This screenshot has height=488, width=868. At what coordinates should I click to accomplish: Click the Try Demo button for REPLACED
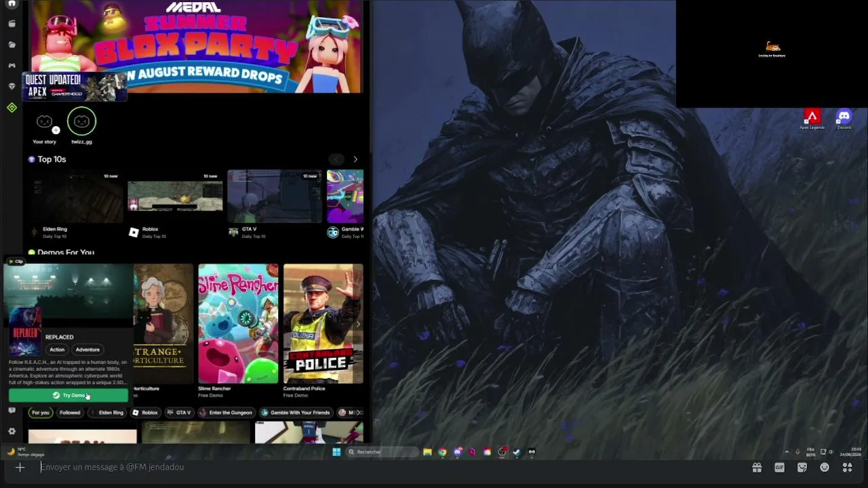[x=68, y=395]
